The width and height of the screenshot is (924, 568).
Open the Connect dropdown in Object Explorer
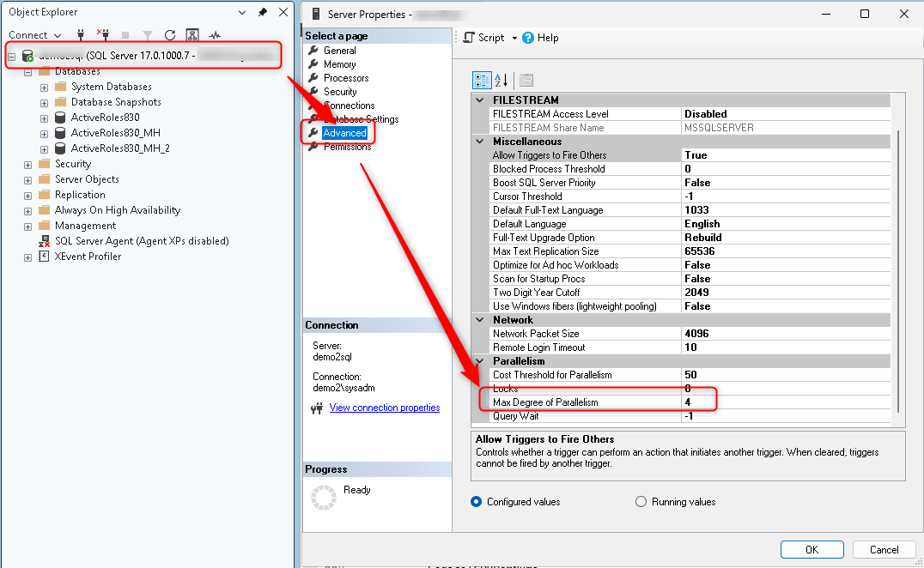point(34,34)
